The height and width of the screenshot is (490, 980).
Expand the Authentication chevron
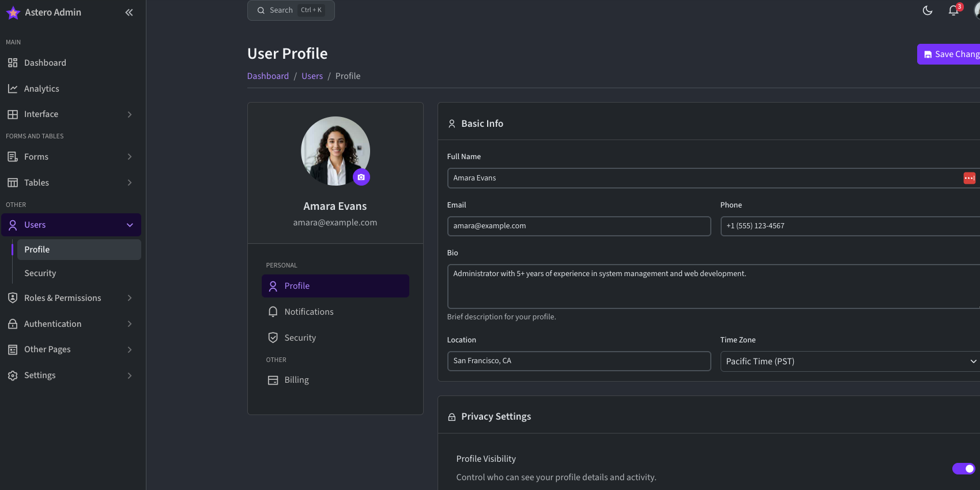point(130,324)
